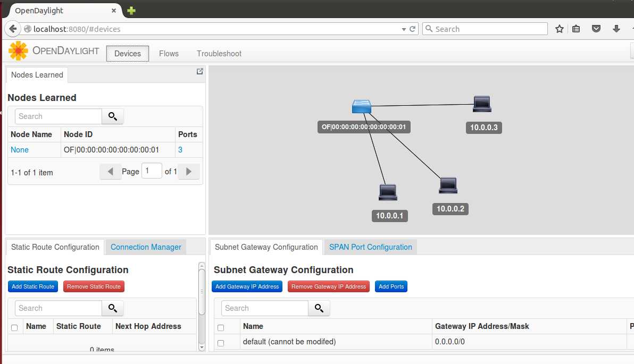
Task: Bookmark this page with the star icon
Action: [x=559, y=29]
